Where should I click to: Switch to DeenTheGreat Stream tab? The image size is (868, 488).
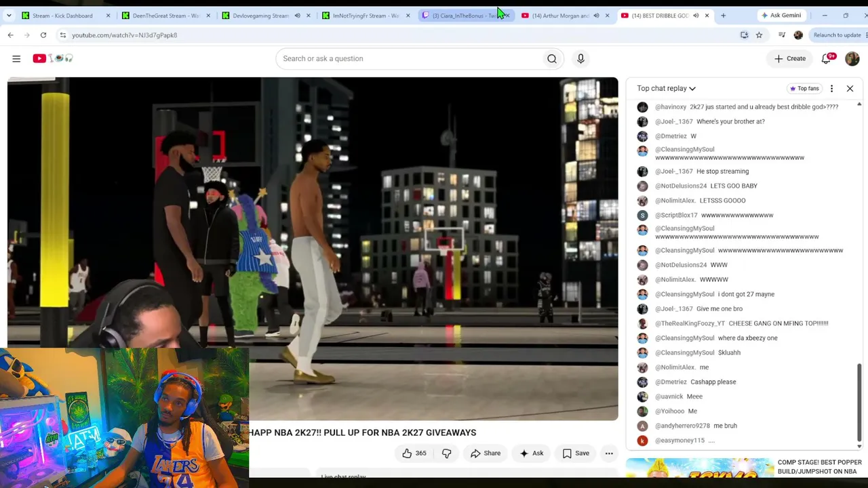point(165,16)
